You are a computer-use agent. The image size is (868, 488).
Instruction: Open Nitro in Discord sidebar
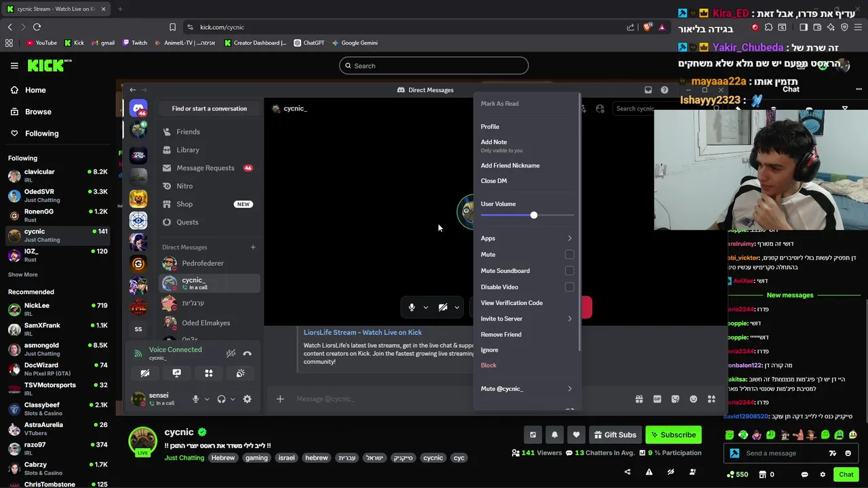(210, 186)
